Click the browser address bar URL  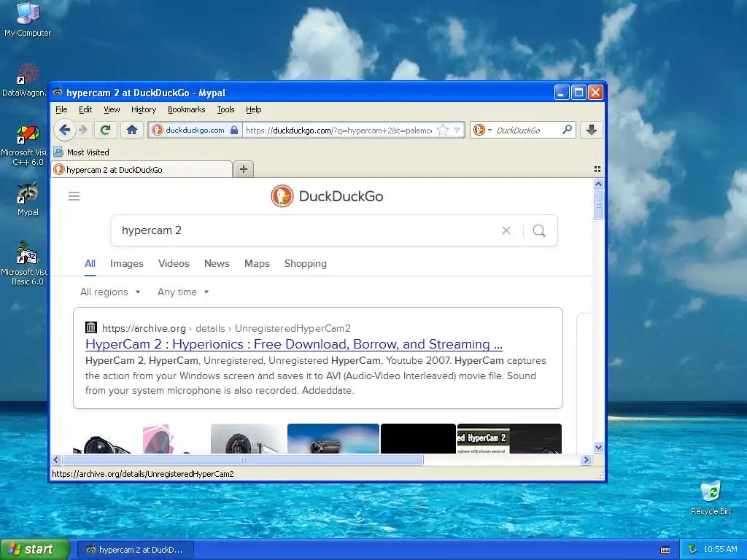coord(338,130)
